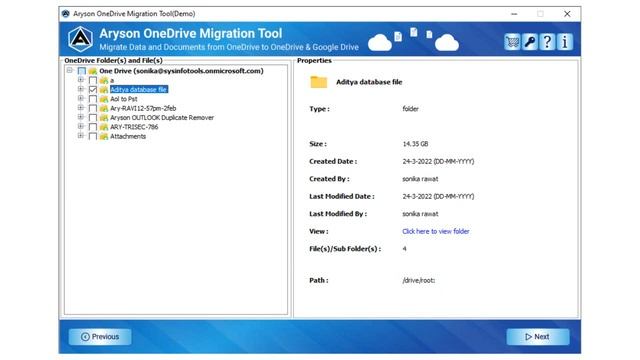Check the ARY-TRISEC-786 checkbox

93,127
